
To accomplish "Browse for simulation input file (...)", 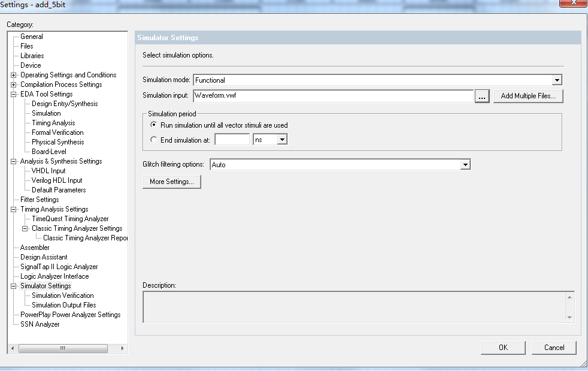I will click(482, 96).
